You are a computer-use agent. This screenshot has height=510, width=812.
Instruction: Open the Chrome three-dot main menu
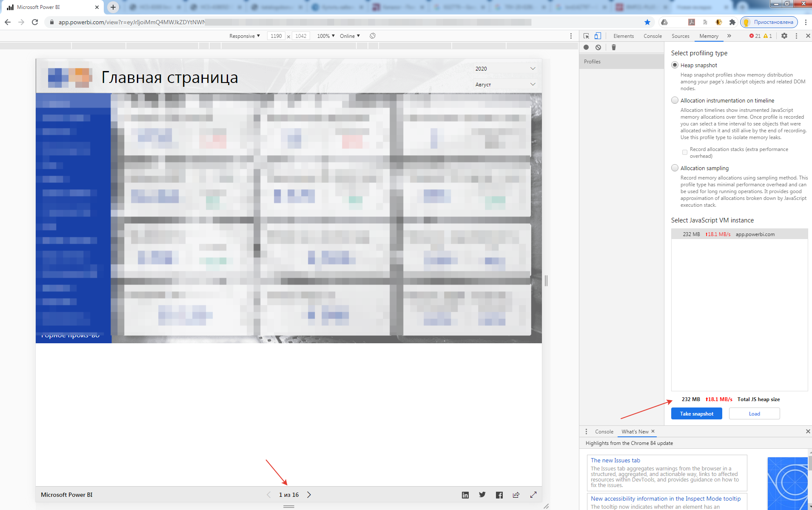[x=806, y=22]
